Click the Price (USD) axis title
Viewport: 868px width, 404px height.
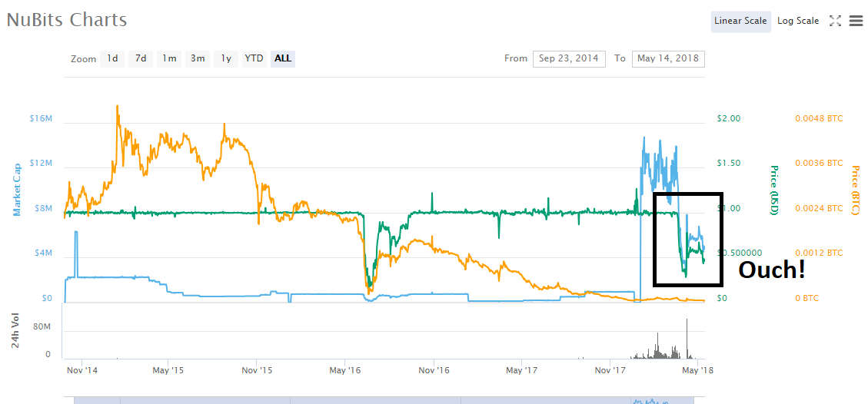pos(774,190)
